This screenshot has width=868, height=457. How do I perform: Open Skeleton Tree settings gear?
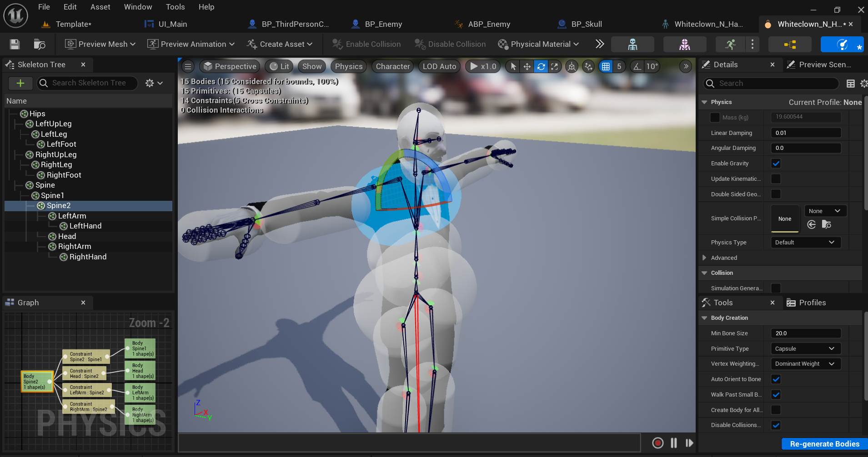pyautogui.click(x=153, y=83)
